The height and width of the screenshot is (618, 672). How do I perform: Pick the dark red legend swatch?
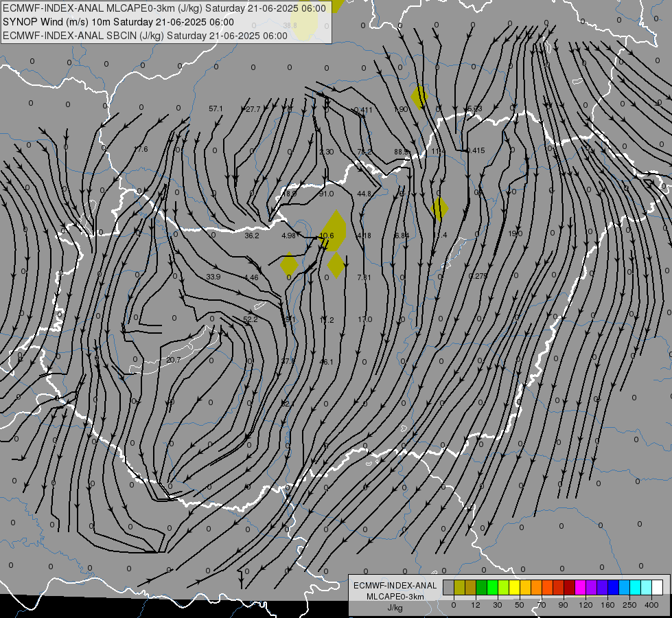pos(569,587)
